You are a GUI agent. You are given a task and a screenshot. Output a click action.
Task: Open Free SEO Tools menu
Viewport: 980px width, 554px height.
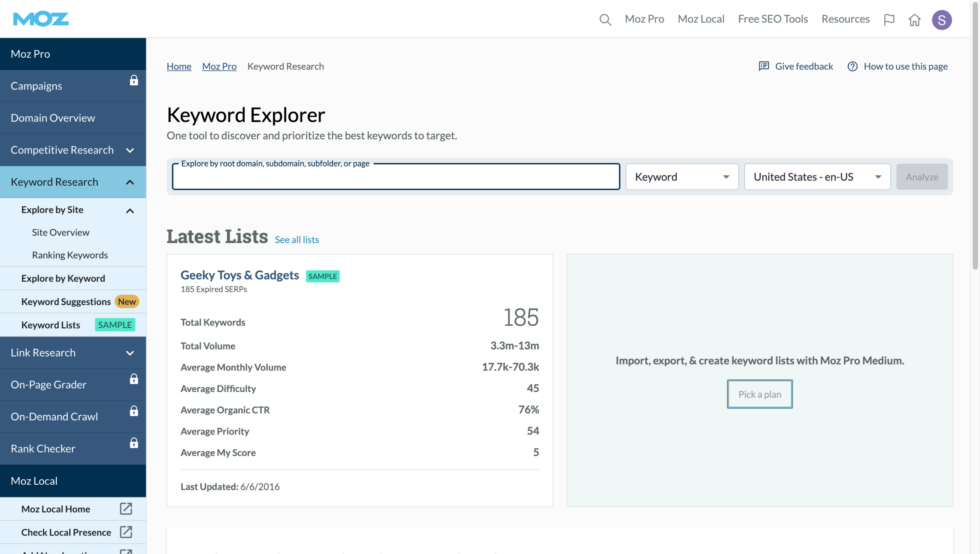click(773, 19)
